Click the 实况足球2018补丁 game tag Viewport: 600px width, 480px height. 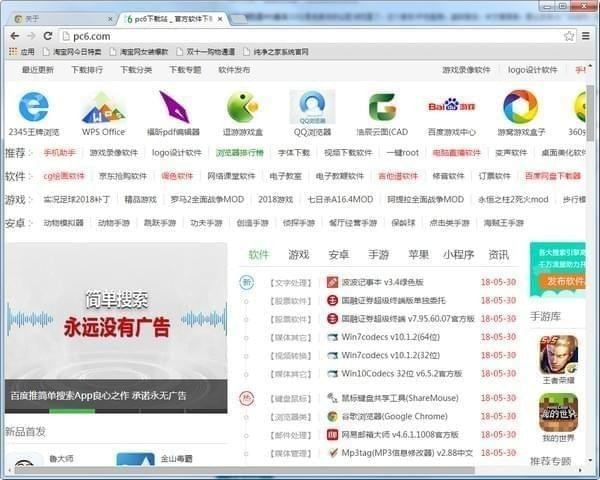(x=77, y=199)
